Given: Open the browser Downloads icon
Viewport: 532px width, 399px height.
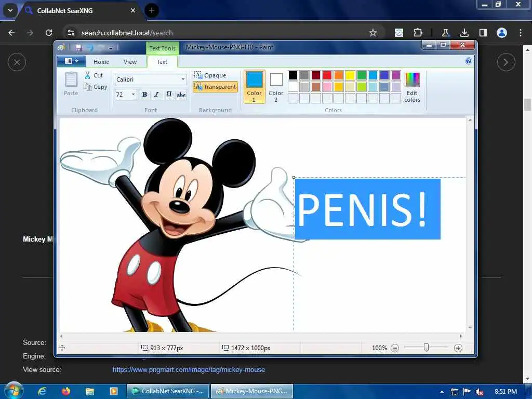Looking at the screenshot, I should 464,33.
